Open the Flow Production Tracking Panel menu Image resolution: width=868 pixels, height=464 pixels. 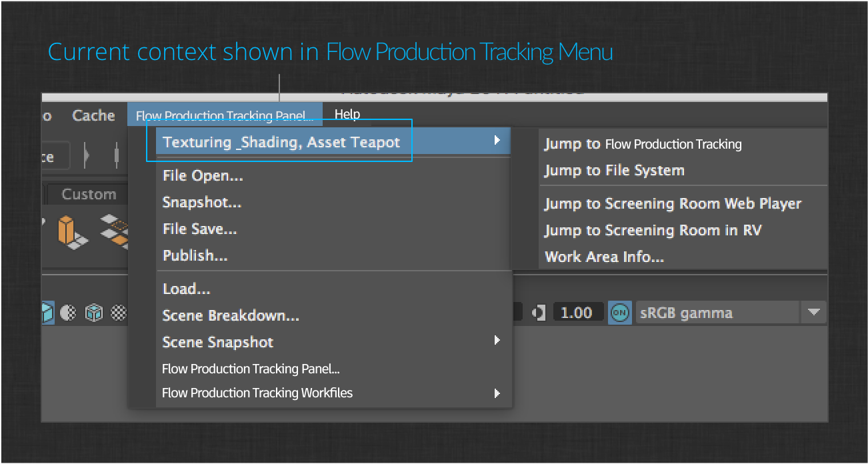coord(225,115)
